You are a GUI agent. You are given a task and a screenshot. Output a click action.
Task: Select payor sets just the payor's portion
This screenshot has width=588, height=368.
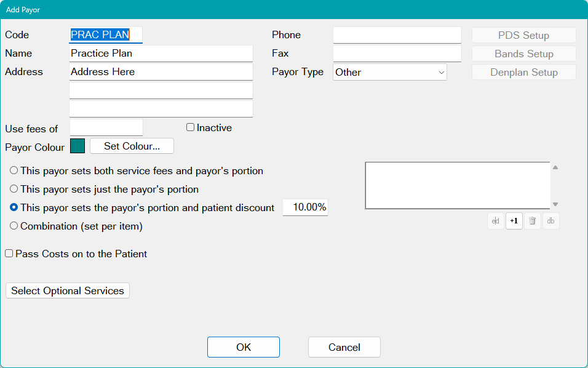tap(14, 189)
